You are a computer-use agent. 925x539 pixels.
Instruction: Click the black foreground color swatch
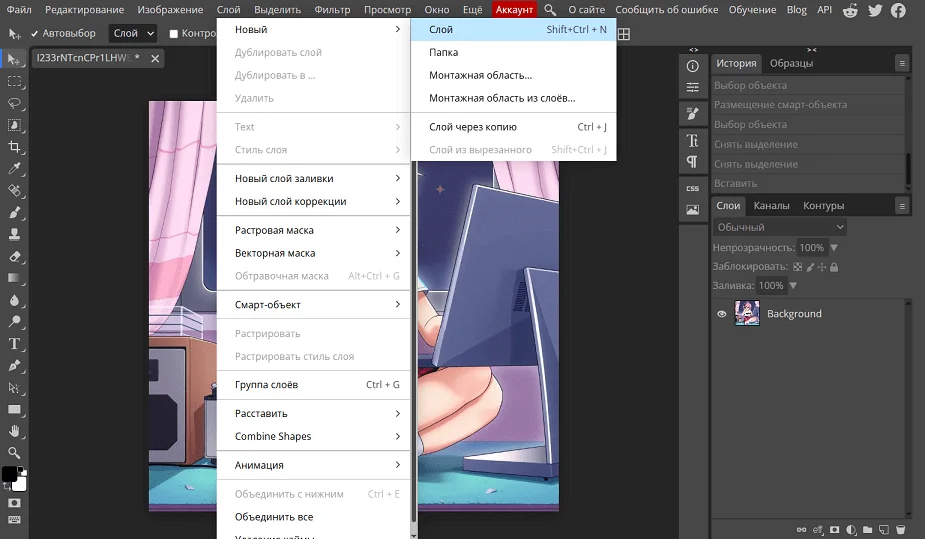click(9, 474)
